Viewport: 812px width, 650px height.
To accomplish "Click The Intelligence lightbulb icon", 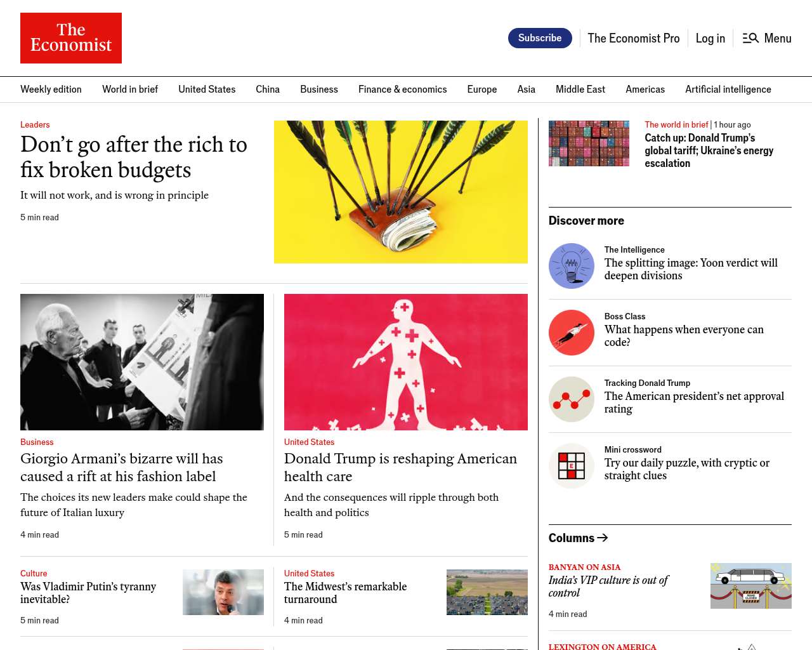I will coord(572,266).
